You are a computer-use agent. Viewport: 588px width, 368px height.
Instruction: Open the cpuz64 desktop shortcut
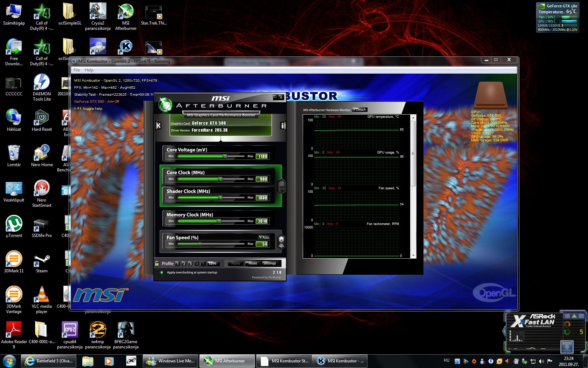tap(70, 335)
